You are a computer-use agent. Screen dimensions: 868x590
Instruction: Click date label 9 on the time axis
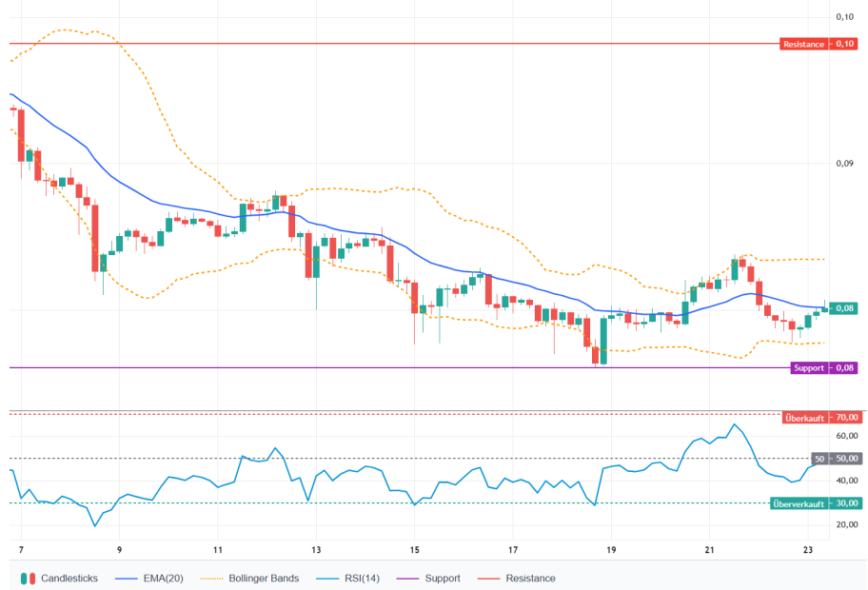click(x=120, y=550)
